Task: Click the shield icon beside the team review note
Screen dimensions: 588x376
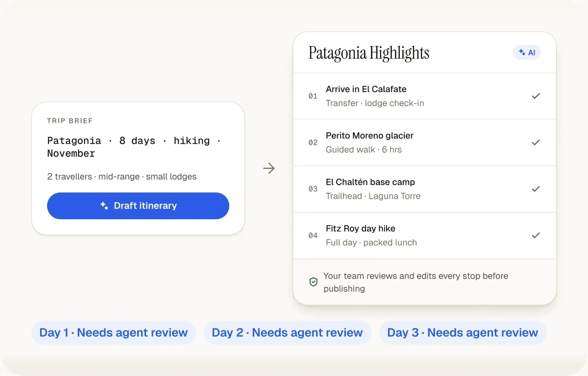Action: tap(314, 282)
